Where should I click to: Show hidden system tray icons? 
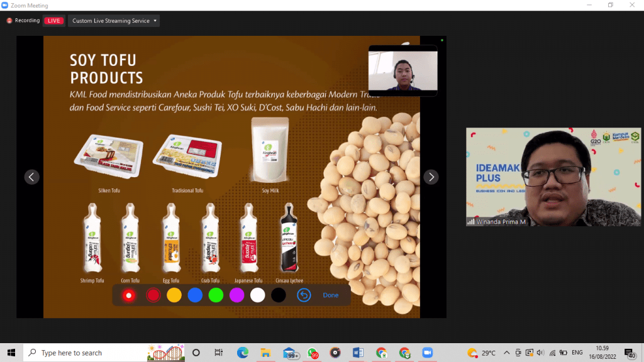click(507, 353)
